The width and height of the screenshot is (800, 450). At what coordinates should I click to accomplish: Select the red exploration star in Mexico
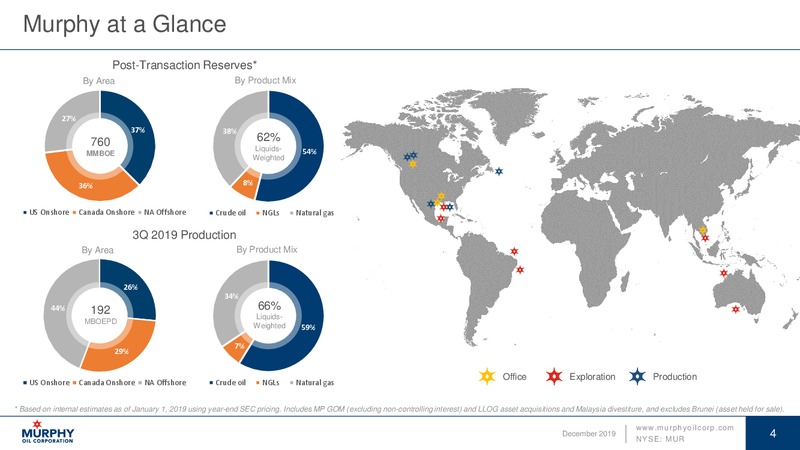441,219
